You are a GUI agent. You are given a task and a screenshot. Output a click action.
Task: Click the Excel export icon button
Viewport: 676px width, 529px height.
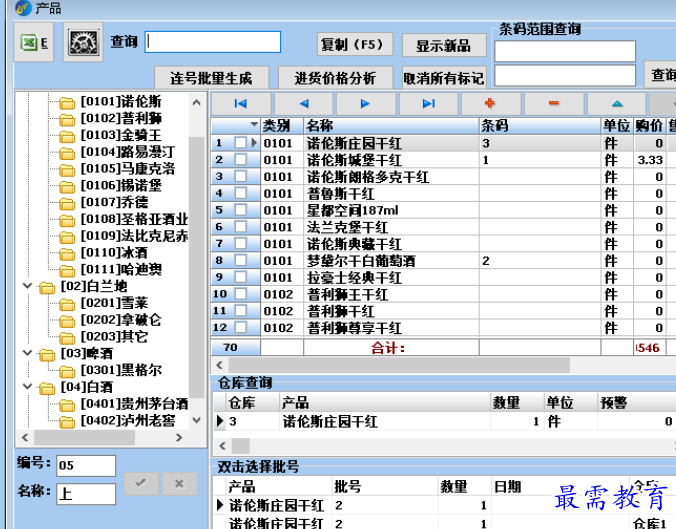point(34,42)
